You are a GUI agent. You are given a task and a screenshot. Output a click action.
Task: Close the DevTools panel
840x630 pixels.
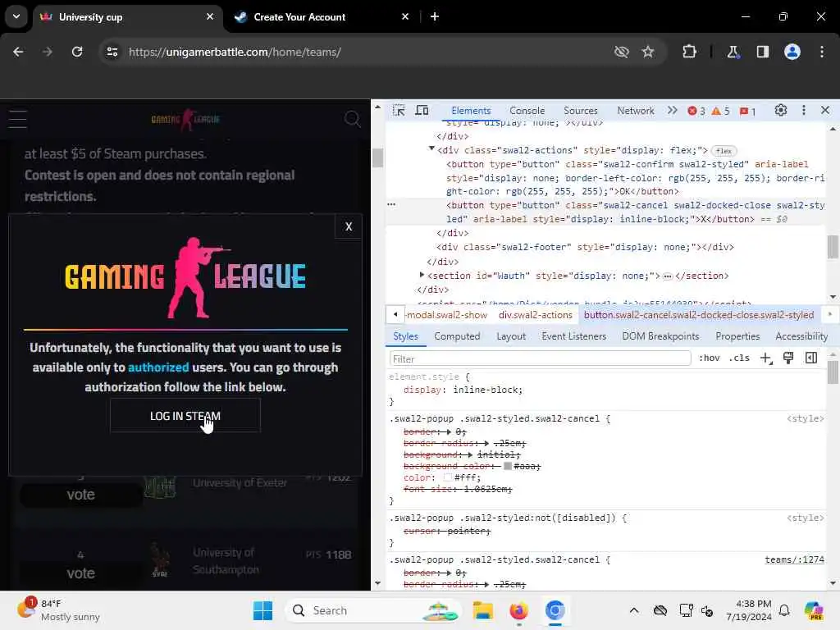(x=825, y=111)
